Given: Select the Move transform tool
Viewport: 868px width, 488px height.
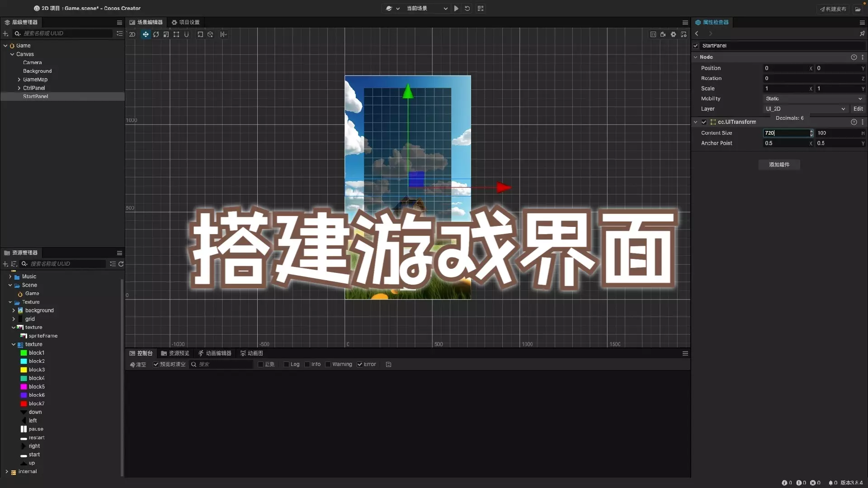Looking at the screenshot, I should click(146, 34).
